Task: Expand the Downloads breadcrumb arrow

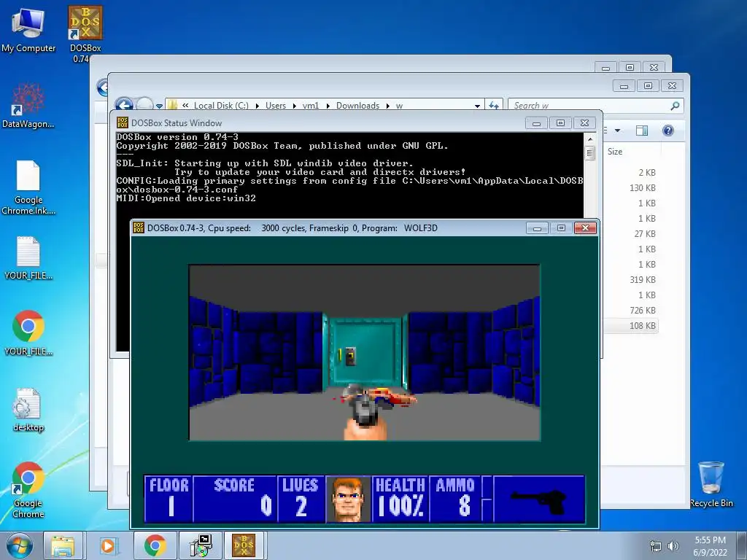Action: (388, 106)
